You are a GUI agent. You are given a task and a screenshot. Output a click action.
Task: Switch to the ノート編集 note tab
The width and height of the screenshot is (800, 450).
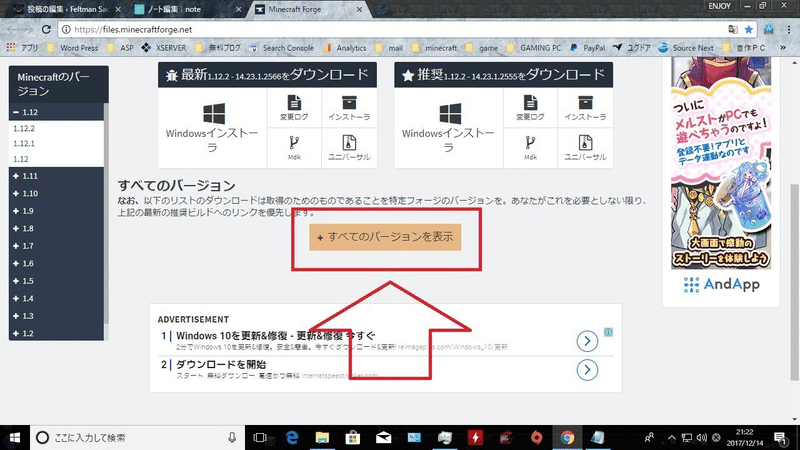[x=186, y=9]
